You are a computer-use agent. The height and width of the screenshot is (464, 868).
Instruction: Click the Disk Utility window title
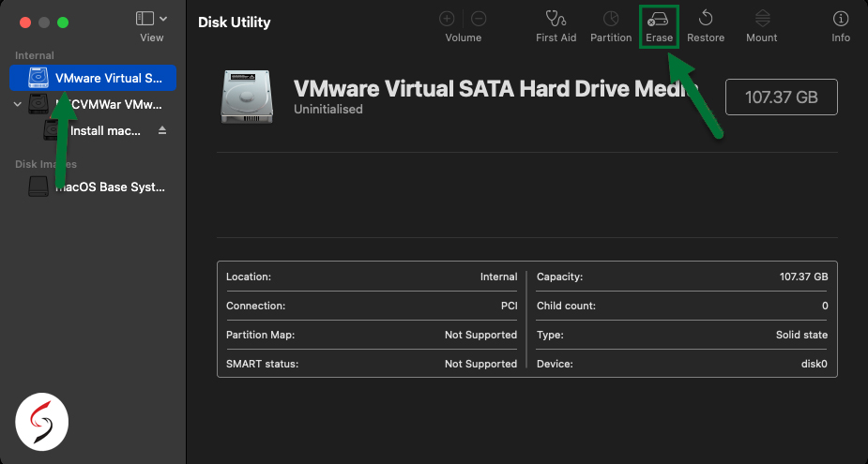point(235,22)
